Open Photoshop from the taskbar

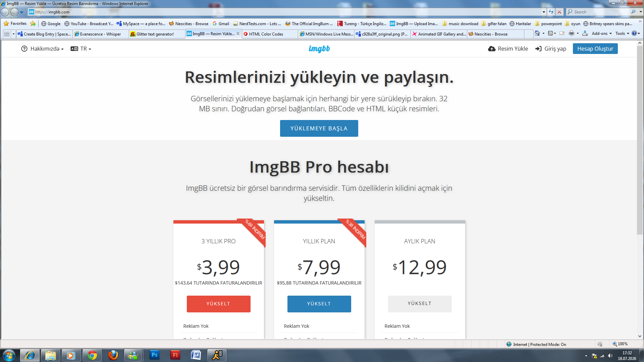click(154, 355)
